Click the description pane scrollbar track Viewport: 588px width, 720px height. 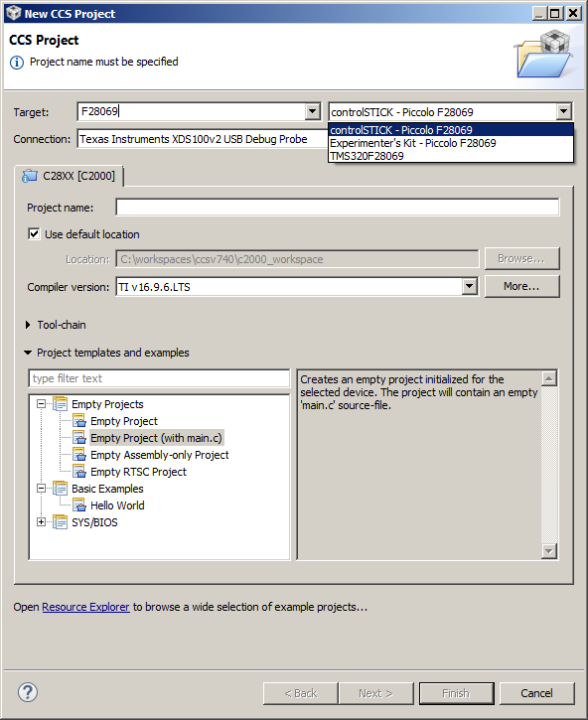pos(549,464)
